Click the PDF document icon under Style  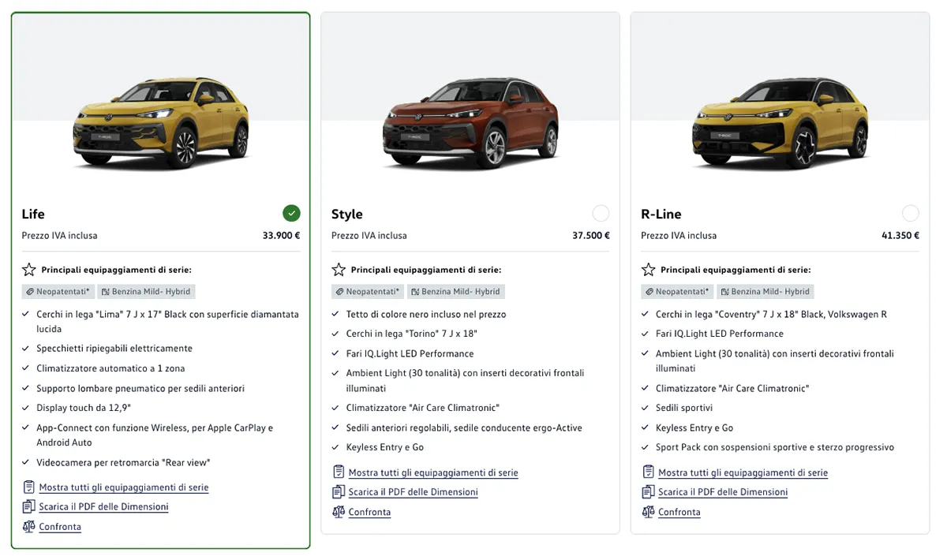(339, 492)
